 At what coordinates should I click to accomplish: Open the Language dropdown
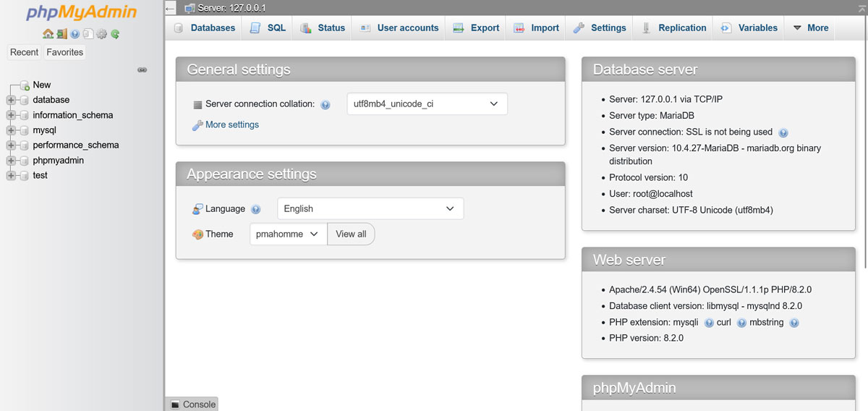pyautogui.click(x=370, y=209)
